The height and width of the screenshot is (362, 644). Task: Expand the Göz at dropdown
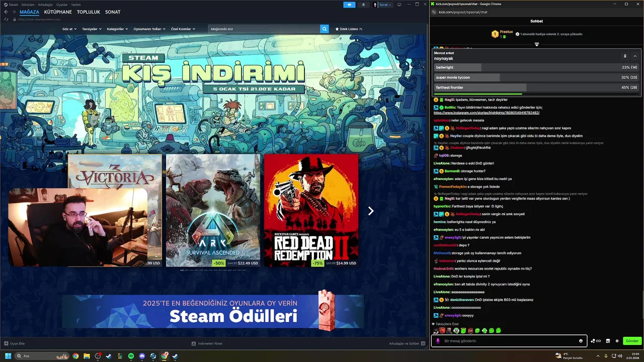point(69,29)
